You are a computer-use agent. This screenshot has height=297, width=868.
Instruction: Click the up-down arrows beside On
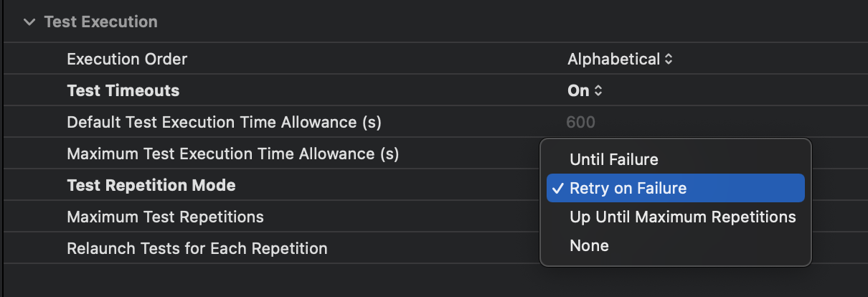pos(598,91)
